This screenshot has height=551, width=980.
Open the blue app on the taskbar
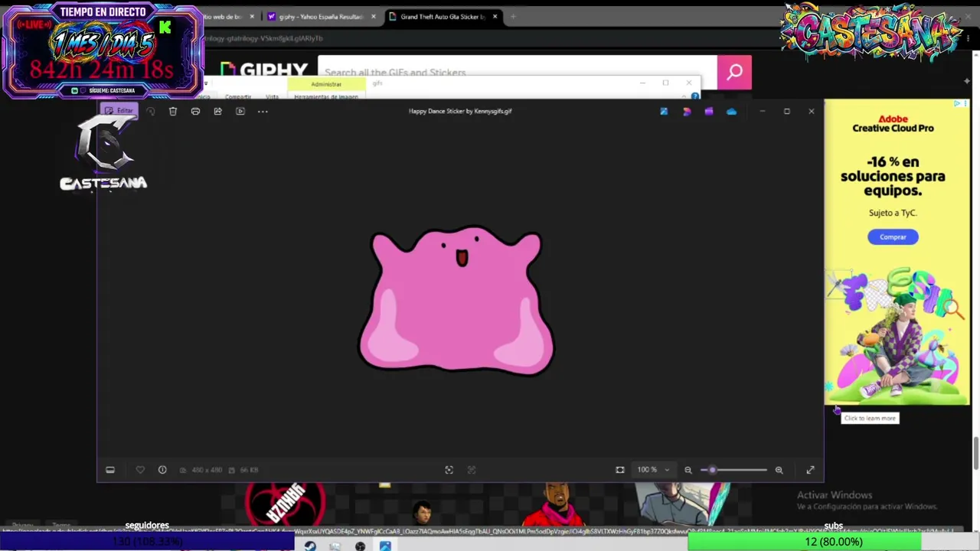(385, 546)
